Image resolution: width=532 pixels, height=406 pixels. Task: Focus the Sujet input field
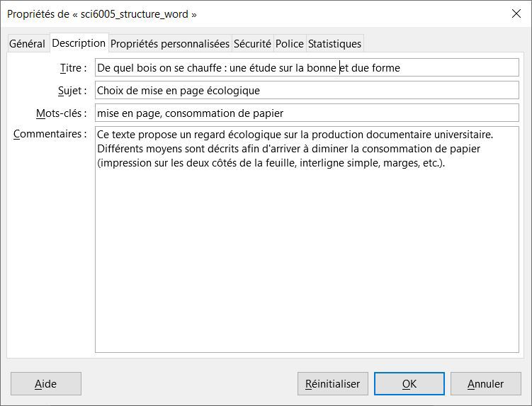(307, 91)
